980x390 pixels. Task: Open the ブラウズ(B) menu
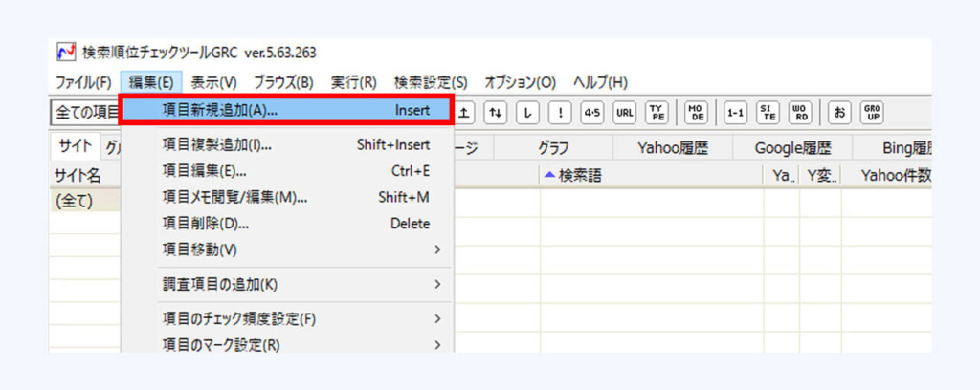pos(283,82)
